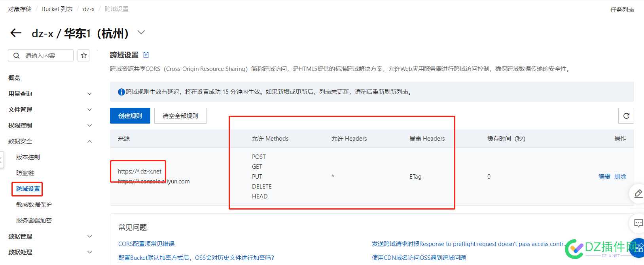Click the 清空全部规则 button
The width and height of the screenshot is (644, 265).
tap(180, 116)
